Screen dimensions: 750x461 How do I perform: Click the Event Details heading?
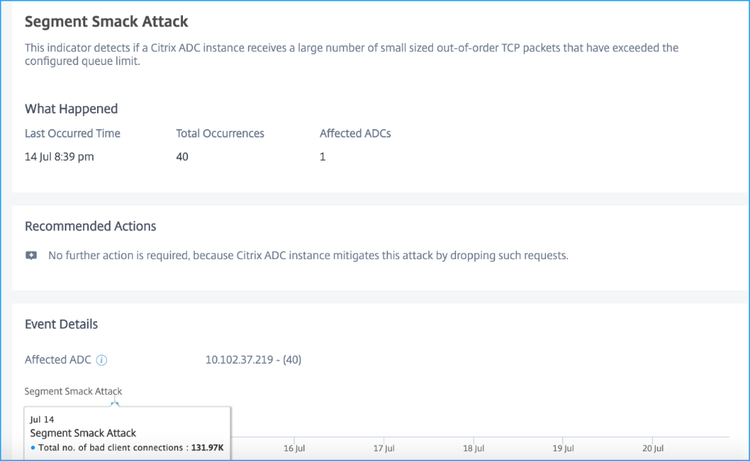(61, 324)
